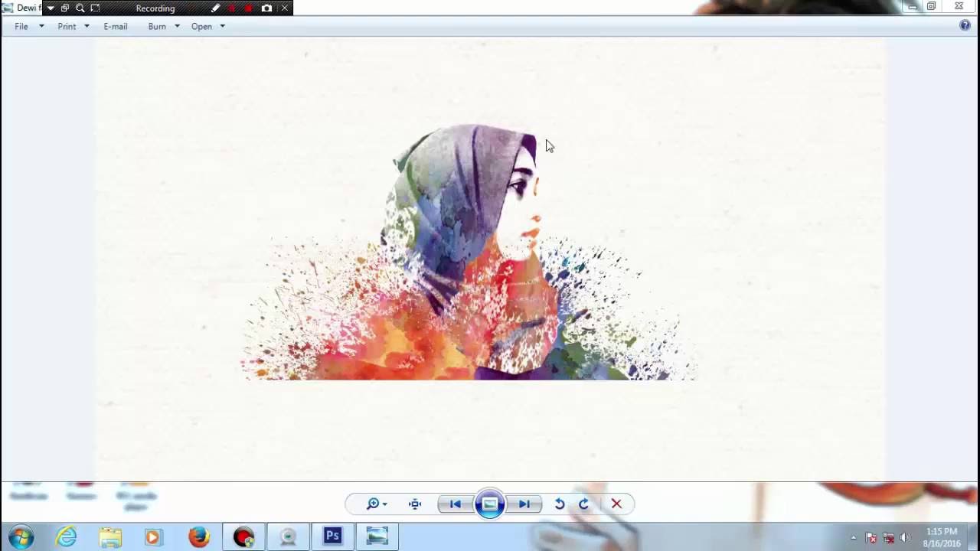
Task: Open the zoom magnifier display size control
Action: click(x=376, y=504)
